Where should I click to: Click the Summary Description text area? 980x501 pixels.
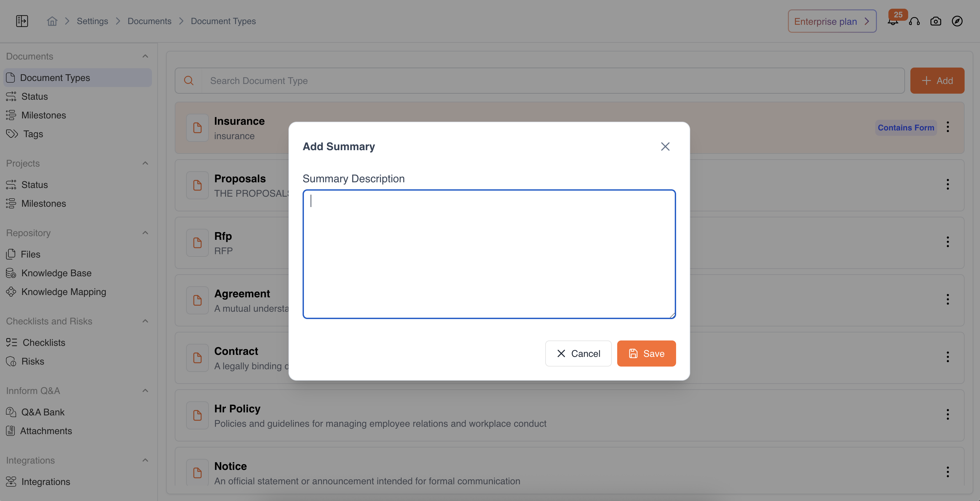pyautogui.click(x=489, y=254)
